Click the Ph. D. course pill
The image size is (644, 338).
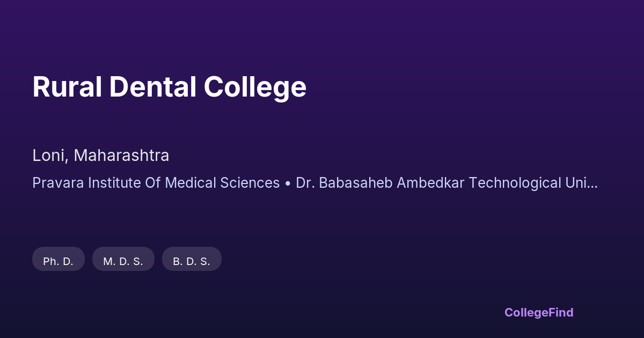point(58,261)
